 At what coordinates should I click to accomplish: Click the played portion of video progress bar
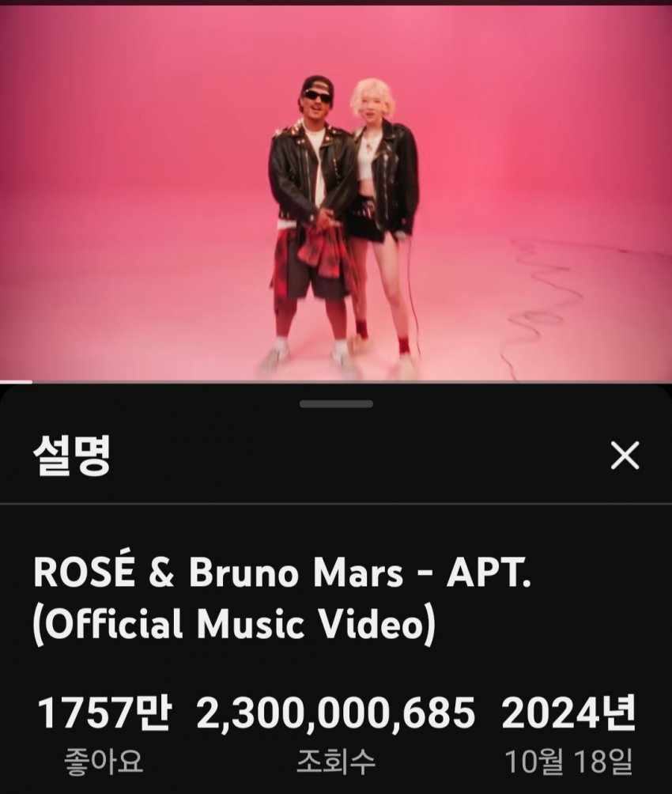16,382
